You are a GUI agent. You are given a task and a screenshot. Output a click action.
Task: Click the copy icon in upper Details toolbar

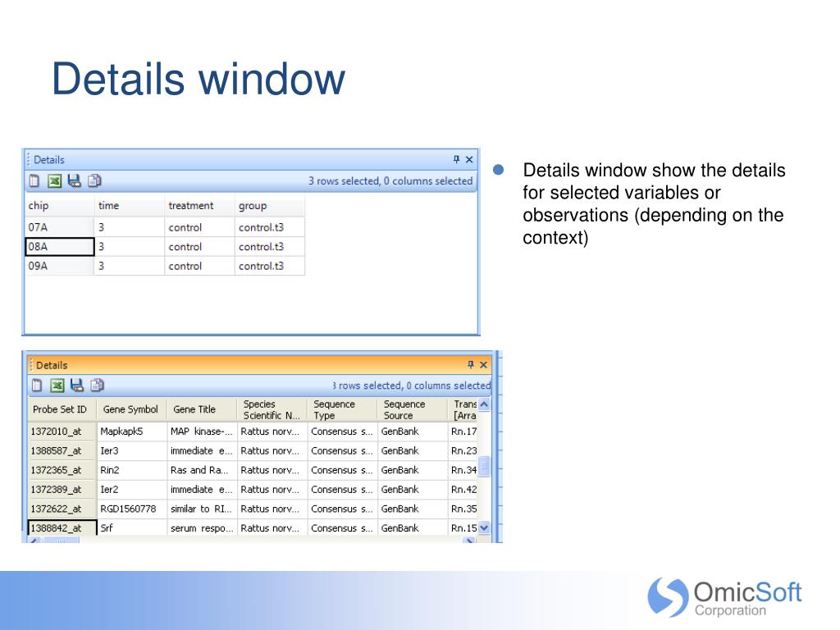(x=94, y=181)
